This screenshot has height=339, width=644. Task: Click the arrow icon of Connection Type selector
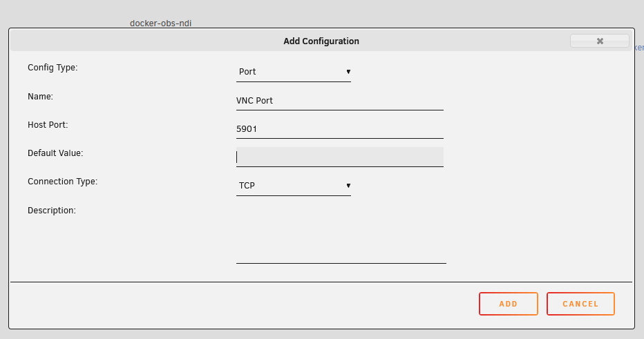(348, 186)
